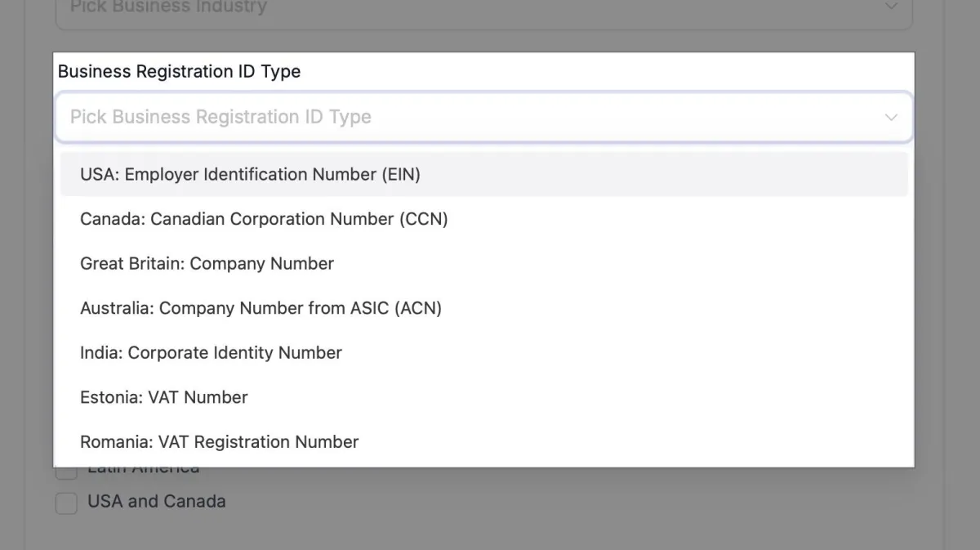Click the Latin America label text
Image resolution: width=980 pixels, height=550 pixels.
pyautogui.click(x=144, y=472)
